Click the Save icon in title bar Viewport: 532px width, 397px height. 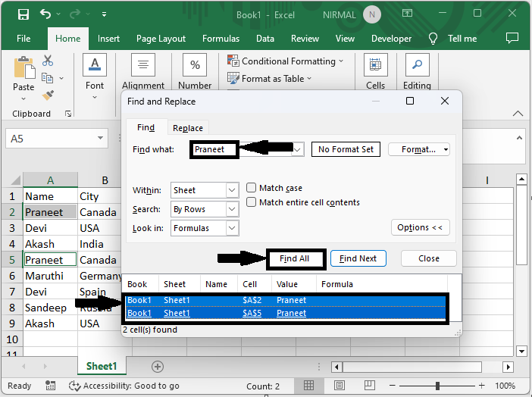pos(23,14)
